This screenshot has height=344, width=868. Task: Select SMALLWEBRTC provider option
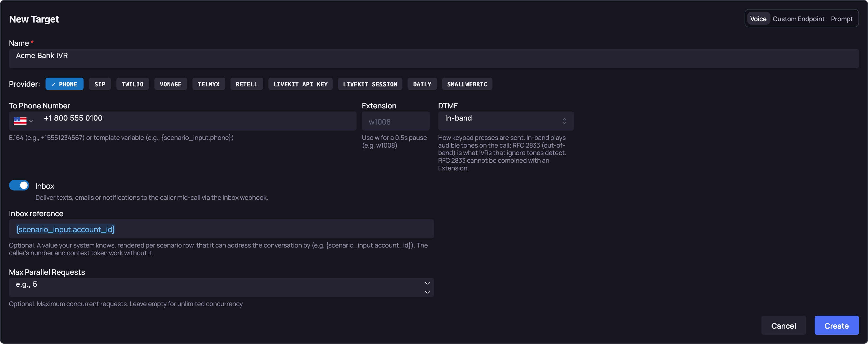tap(467, 84)
